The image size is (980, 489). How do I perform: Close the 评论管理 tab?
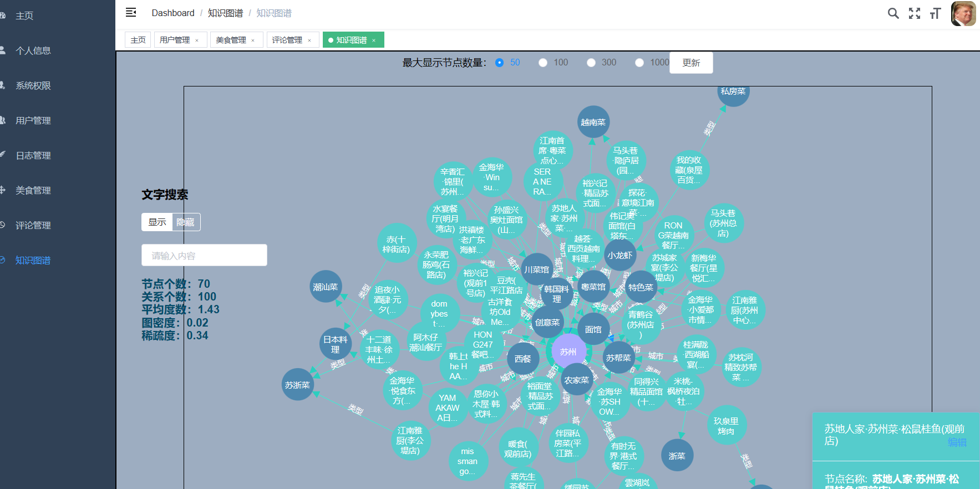[309, 40]
